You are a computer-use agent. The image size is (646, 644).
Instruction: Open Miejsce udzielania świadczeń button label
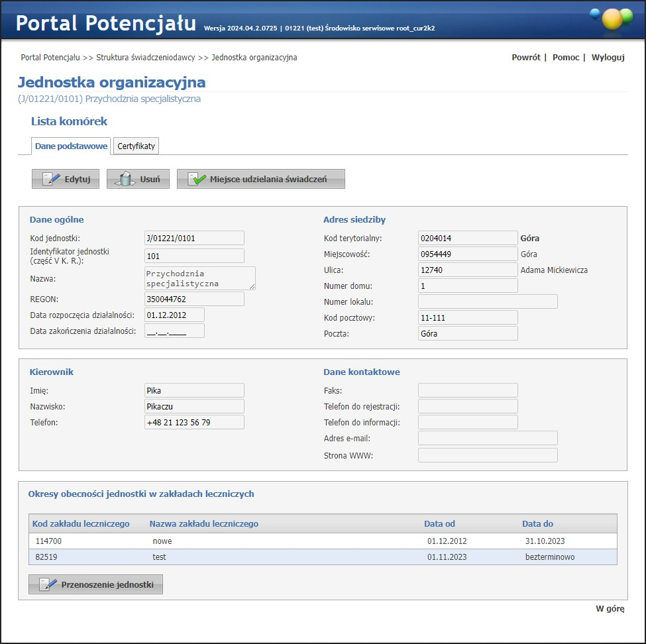tap(268, 180)
